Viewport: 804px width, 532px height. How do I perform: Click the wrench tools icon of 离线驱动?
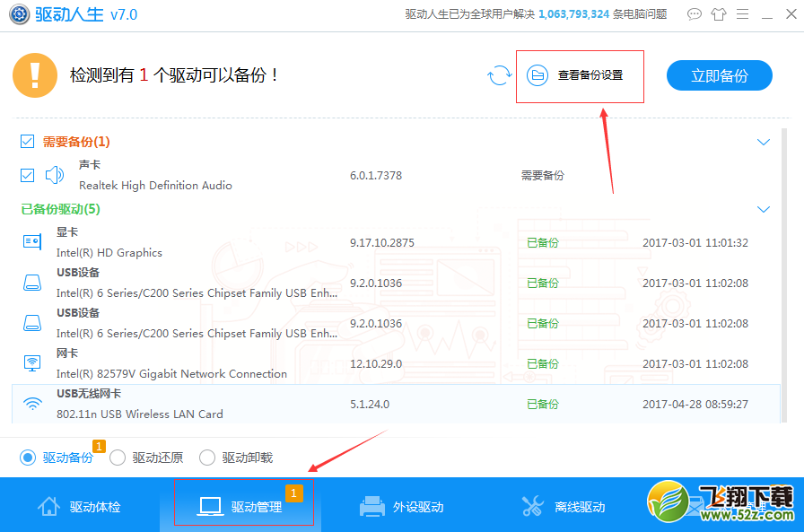[533, 506]
